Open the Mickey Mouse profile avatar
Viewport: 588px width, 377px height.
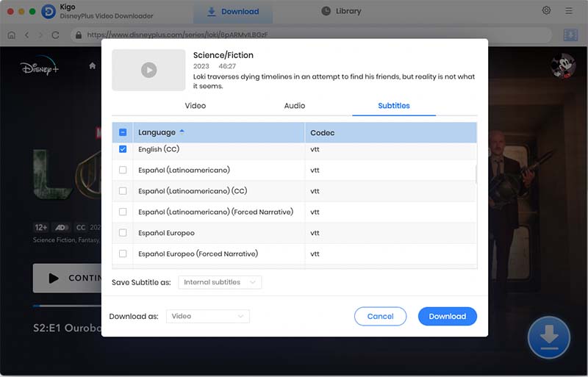(562, 65)
